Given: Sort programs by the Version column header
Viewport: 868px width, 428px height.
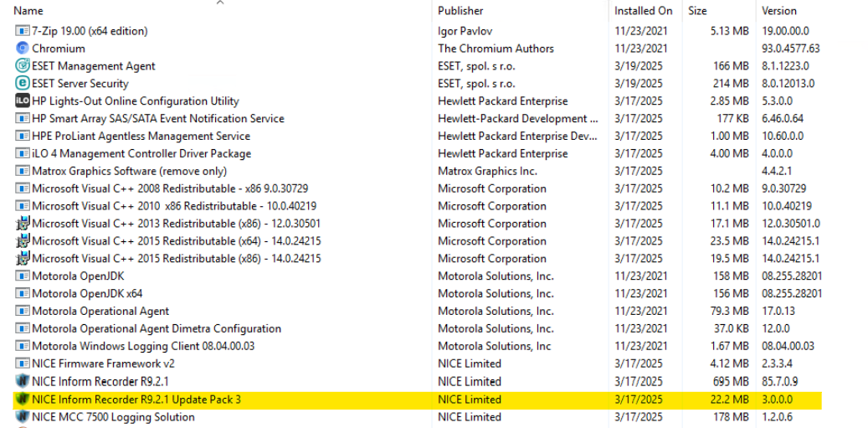Looking at the screenshot, I should tap(779, 11).
